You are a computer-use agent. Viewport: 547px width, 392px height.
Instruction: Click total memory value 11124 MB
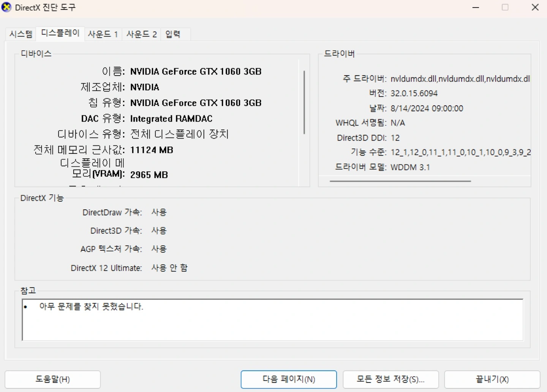click(152, 150)
